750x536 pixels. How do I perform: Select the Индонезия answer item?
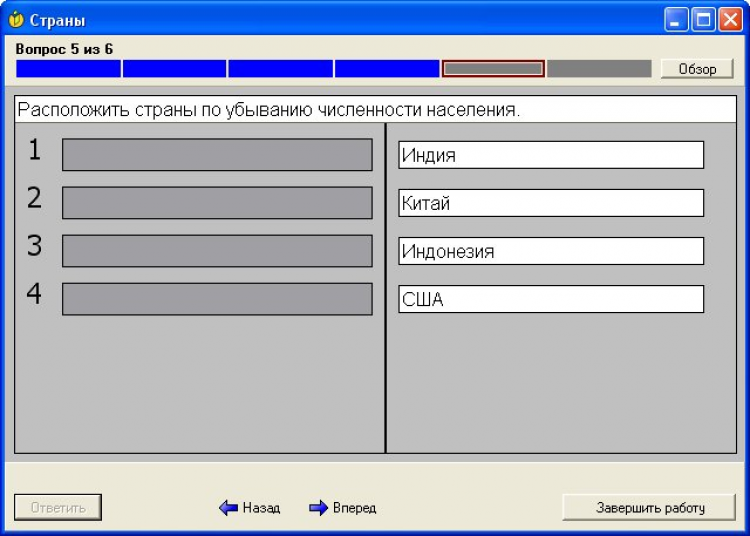551,251
